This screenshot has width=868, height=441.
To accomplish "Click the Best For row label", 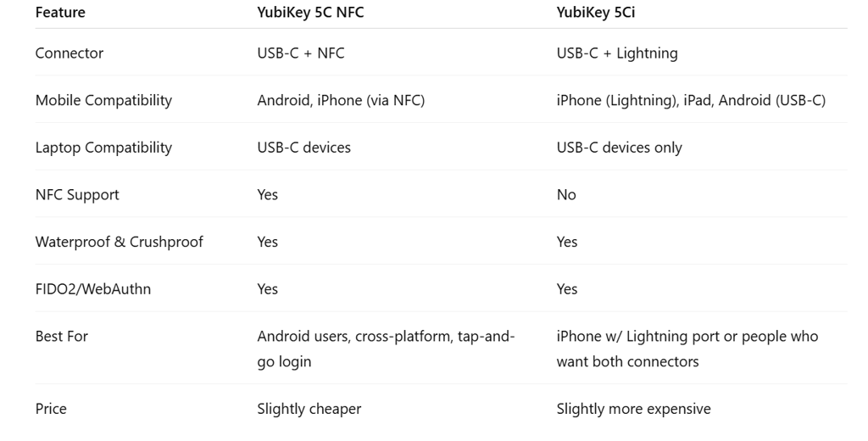I will (x=61, y=337).
